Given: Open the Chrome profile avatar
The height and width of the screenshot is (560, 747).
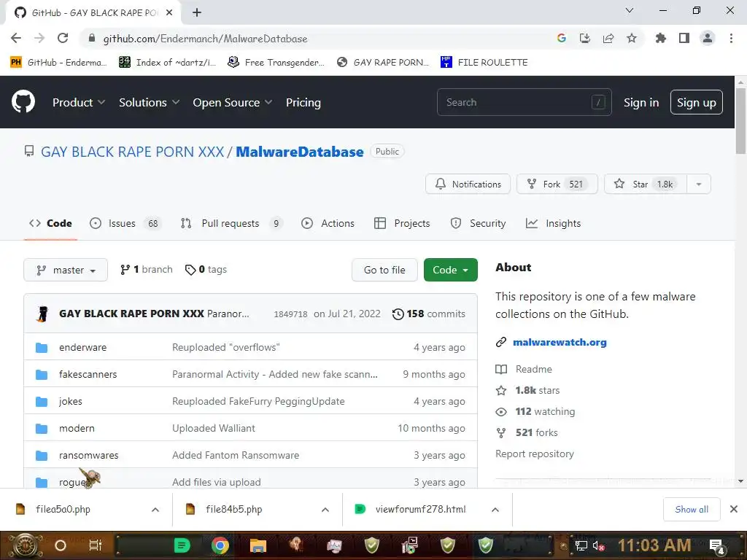Looking at the screenshot, I should point(708,38).
